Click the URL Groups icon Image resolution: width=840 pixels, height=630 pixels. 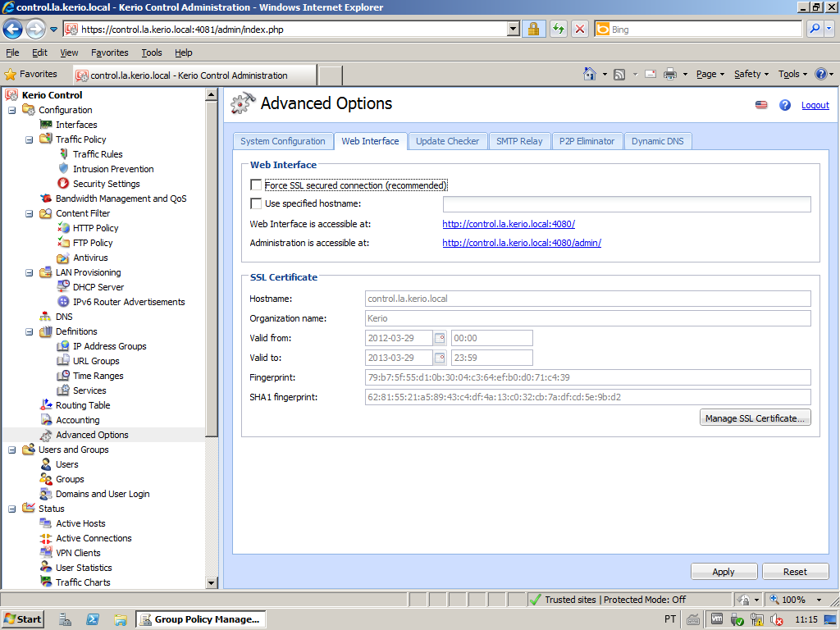click(x=63, y=361)
